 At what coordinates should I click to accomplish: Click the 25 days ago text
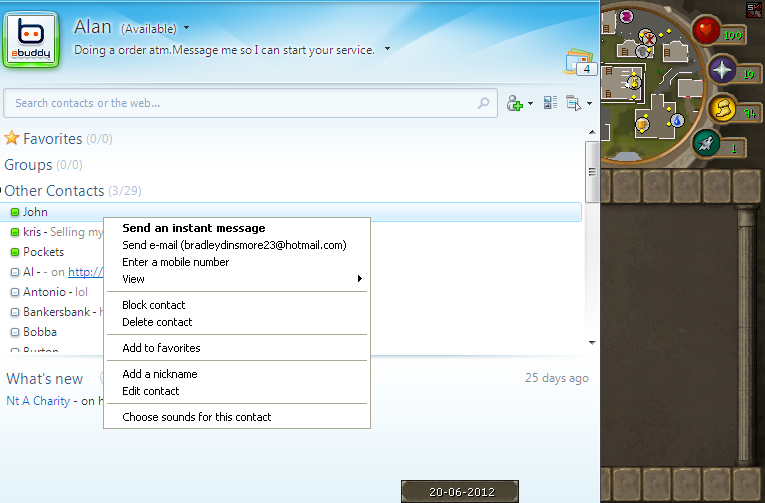point(557,378)
